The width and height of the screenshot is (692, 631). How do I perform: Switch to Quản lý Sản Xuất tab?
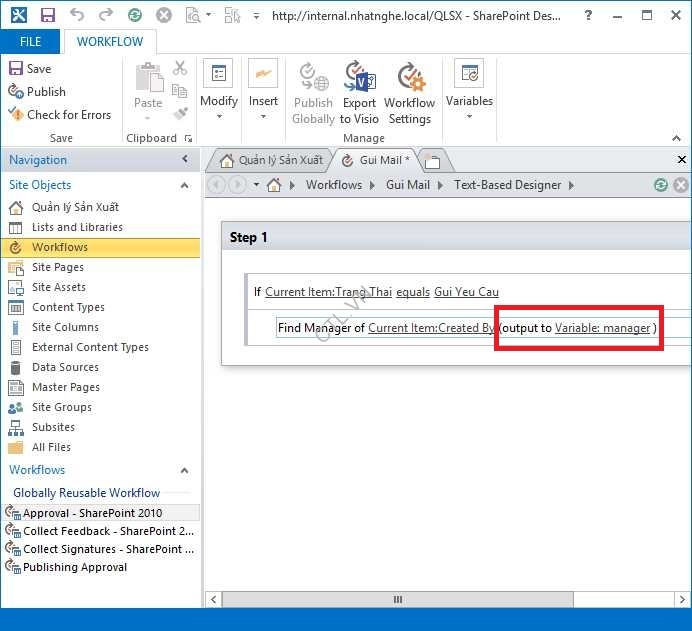(x=270, y=160)
